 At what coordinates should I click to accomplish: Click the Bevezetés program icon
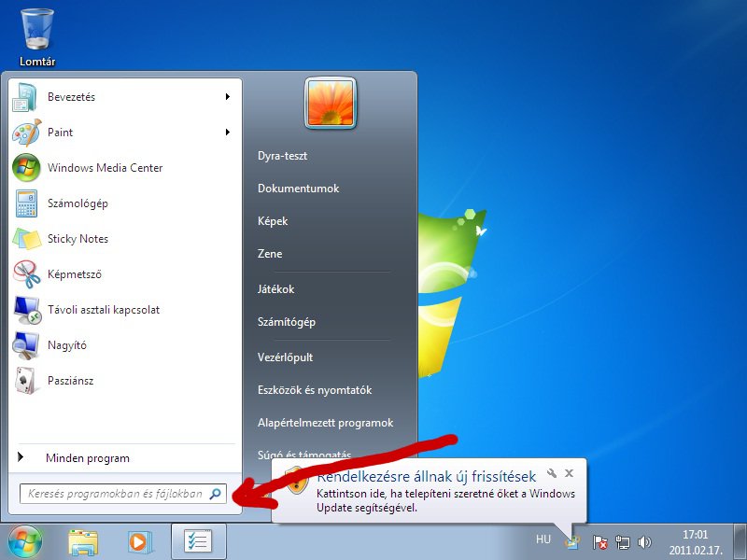tap(25, 97)
